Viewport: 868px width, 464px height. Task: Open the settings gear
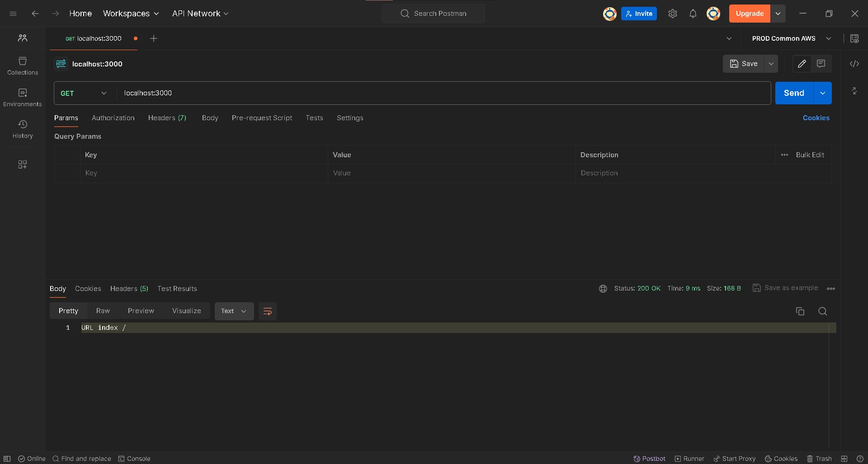(x=672, y=14)
